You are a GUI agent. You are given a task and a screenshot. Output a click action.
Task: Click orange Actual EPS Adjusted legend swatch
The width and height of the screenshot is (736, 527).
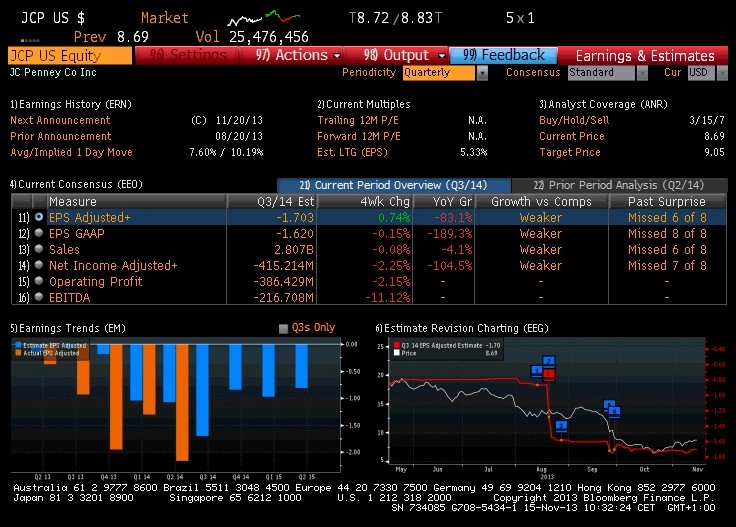18,352
